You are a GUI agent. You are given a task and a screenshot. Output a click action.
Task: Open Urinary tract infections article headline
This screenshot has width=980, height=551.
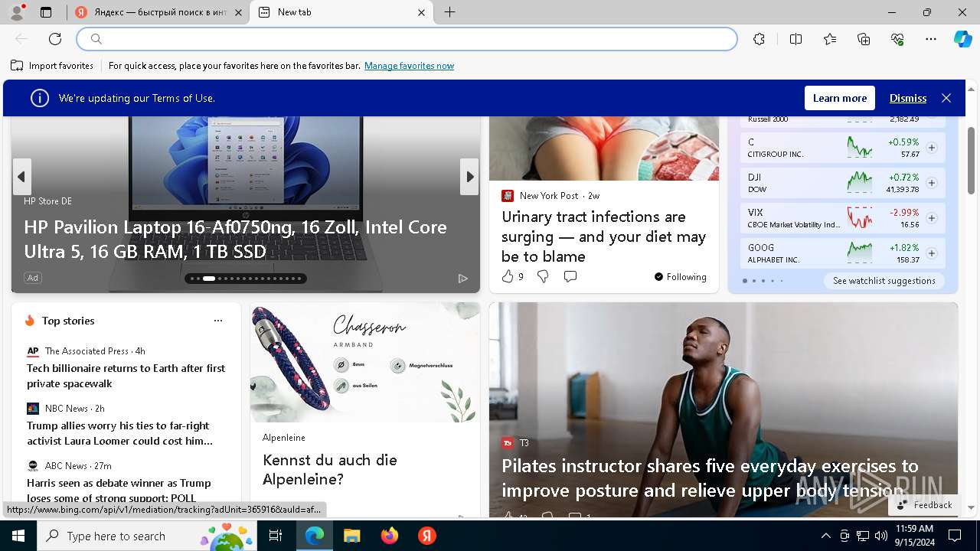point(603,236)
